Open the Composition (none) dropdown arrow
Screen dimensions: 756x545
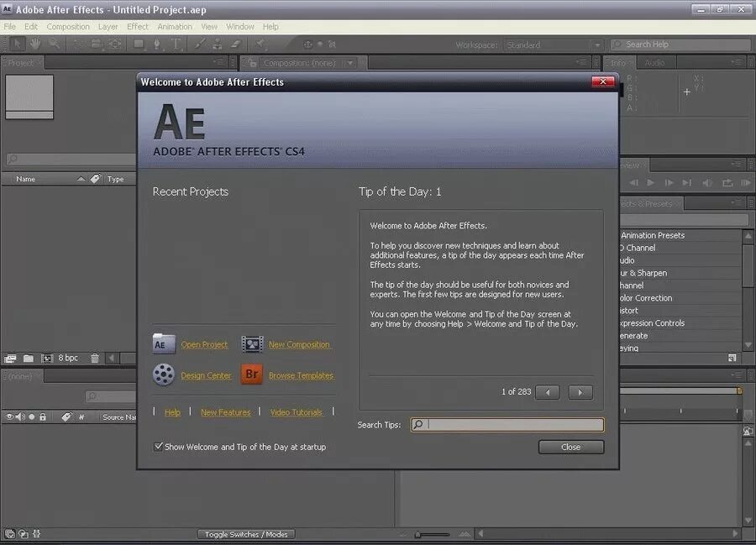(x=350, y=63)
